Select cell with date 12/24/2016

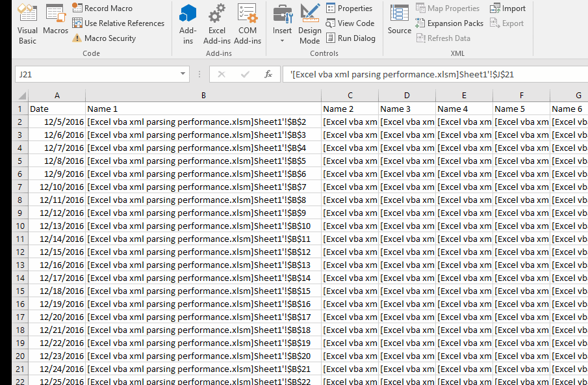tap(57, 369)
